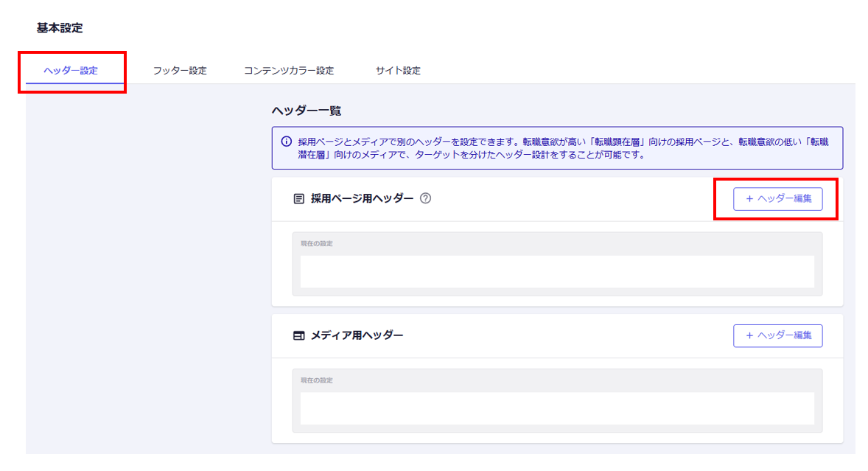
Task: Open the help question mark next to 採用ページ用ヘッダー
Action: [x=425, y=199]
